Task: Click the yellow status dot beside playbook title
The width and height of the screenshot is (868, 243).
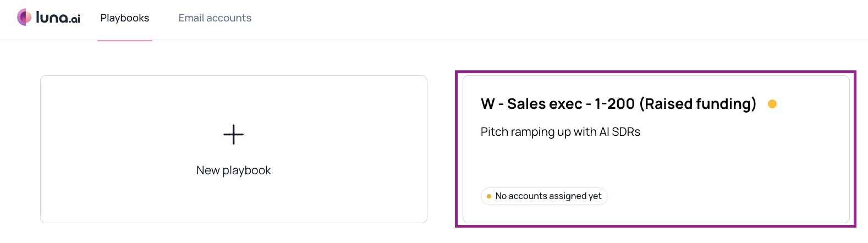Action: click(x=772, y=104)
